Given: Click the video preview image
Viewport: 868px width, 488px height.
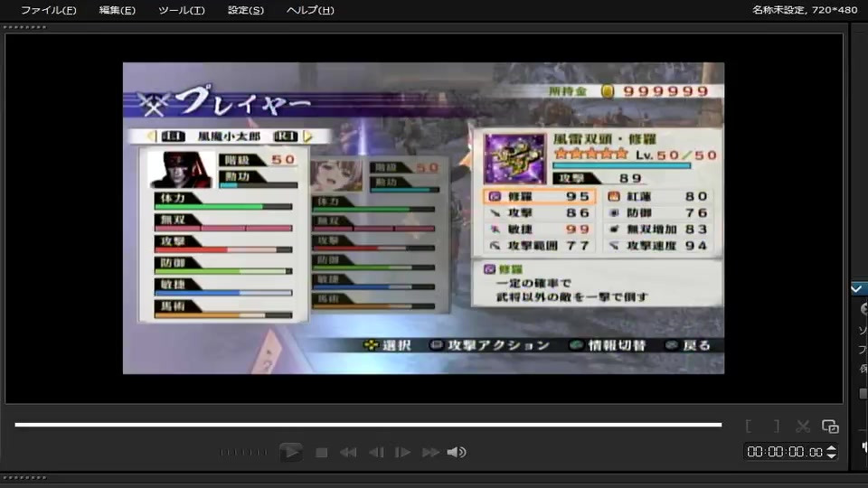Looking at the screenshot, I should click(423, 218).
